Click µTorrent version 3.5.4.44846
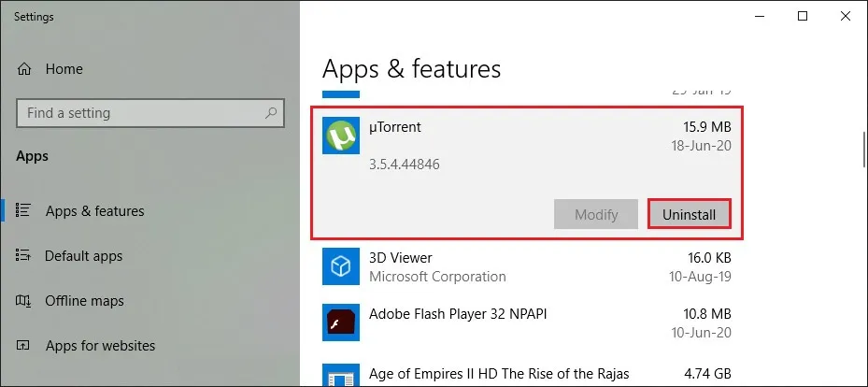The image size is (868, 387). [405, 164]
